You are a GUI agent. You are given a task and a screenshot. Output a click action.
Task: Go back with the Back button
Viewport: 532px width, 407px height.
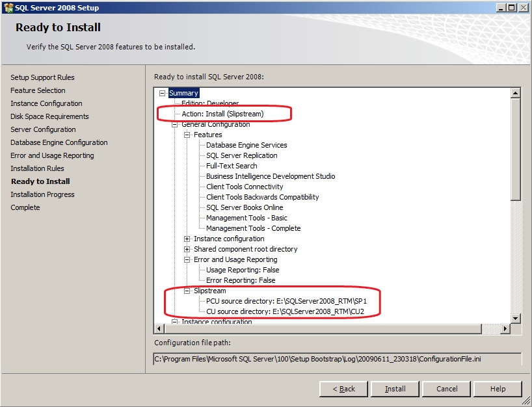coord(343,389)
